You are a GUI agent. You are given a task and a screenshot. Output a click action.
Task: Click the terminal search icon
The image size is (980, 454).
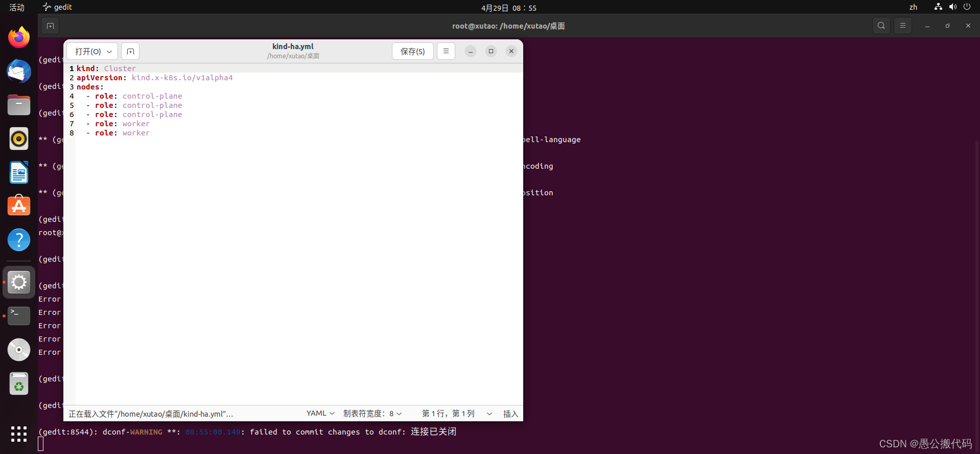coord(881,26)
